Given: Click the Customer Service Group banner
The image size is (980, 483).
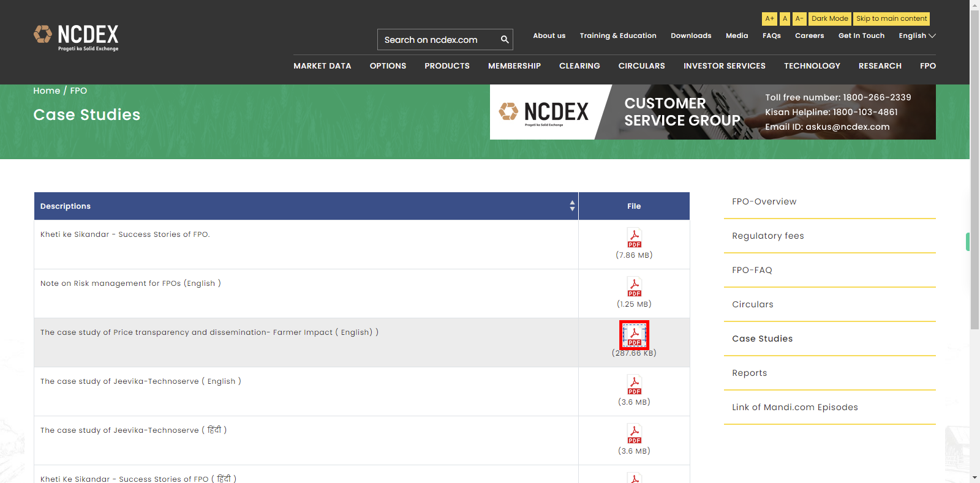Looking at the screenshot, I should click(713, 112).
